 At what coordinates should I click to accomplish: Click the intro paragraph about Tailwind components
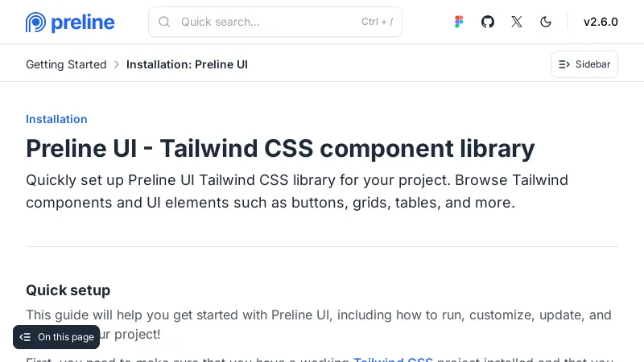tap(297, 191)
